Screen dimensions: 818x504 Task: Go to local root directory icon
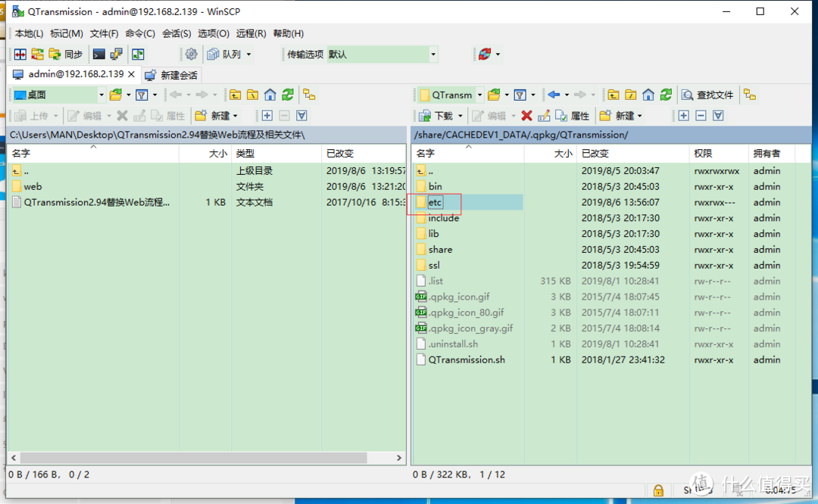252,95
